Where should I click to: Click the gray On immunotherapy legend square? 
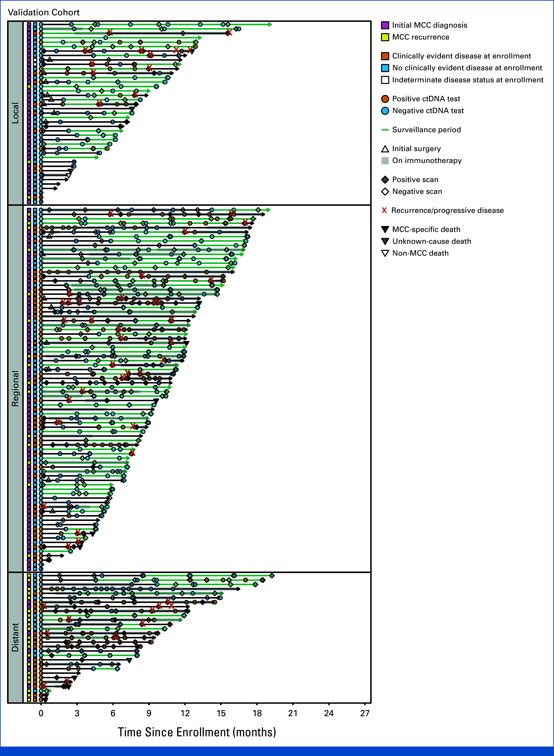click(x=385, y=161)
